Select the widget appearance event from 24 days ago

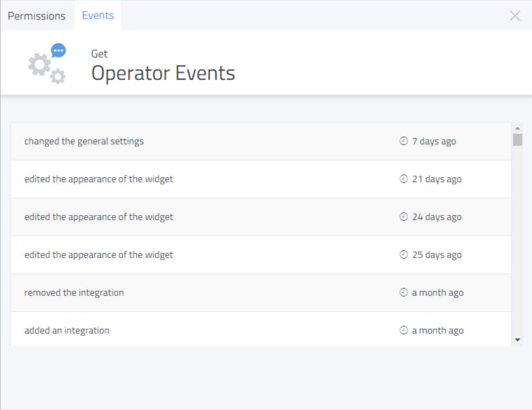pos(98,217)
